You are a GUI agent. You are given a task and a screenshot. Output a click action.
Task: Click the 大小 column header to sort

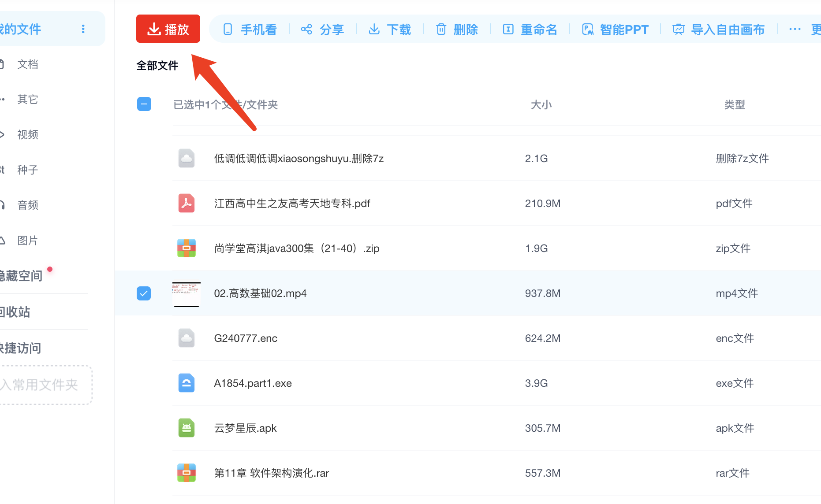[x=541, y=105]
